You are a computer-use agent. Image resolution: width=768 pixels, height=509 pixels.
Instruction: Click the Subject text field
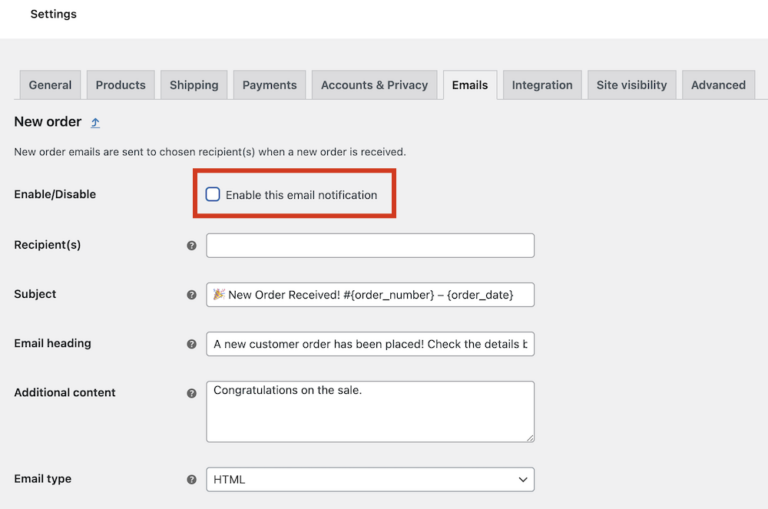[x=370, y=295]
